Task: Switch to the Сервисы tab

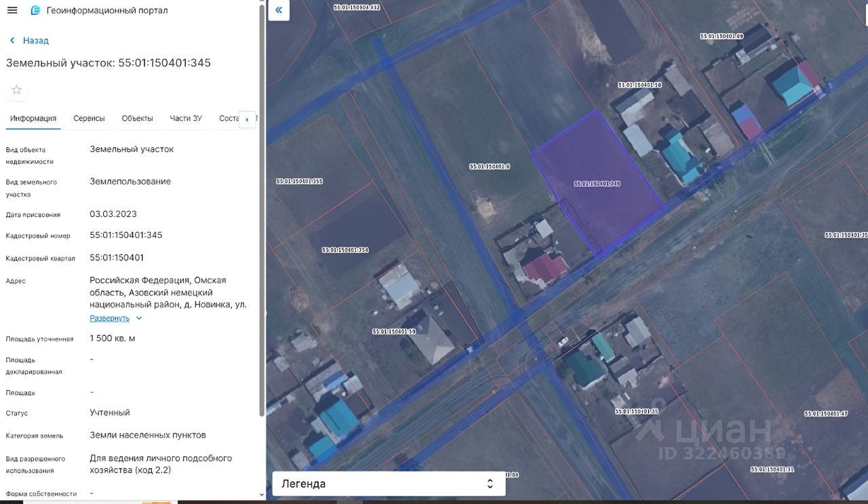Action: pyautogui.click(x=89, y=118)
